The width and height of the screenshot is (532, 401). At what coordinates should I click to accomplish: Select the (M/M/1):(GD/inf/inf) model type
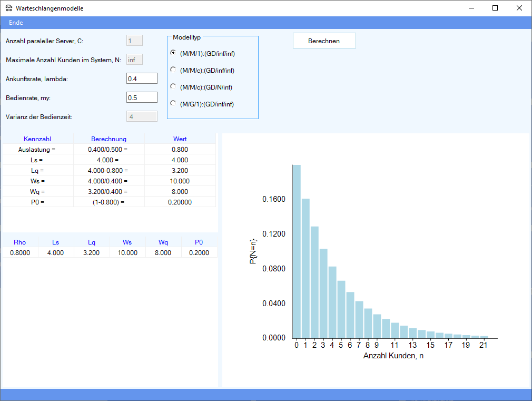coord(173,53)
